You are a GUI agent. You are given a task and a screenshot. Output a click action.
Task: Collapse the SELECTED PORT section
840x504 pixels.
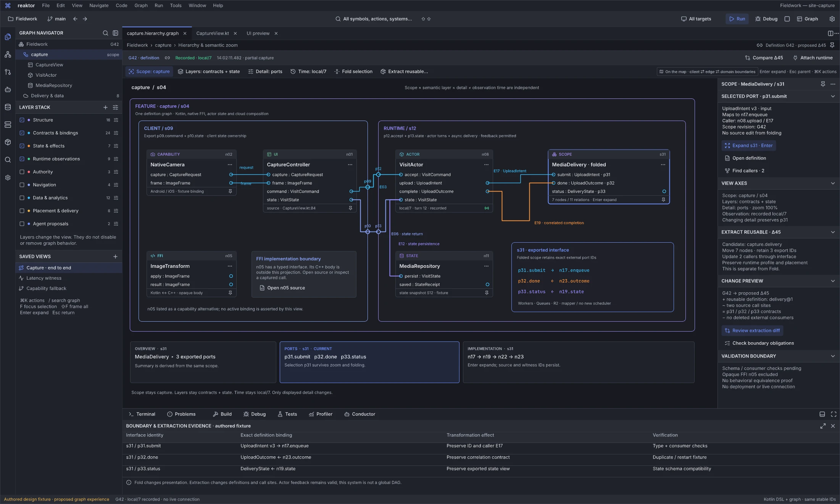[x=833, y=97]
